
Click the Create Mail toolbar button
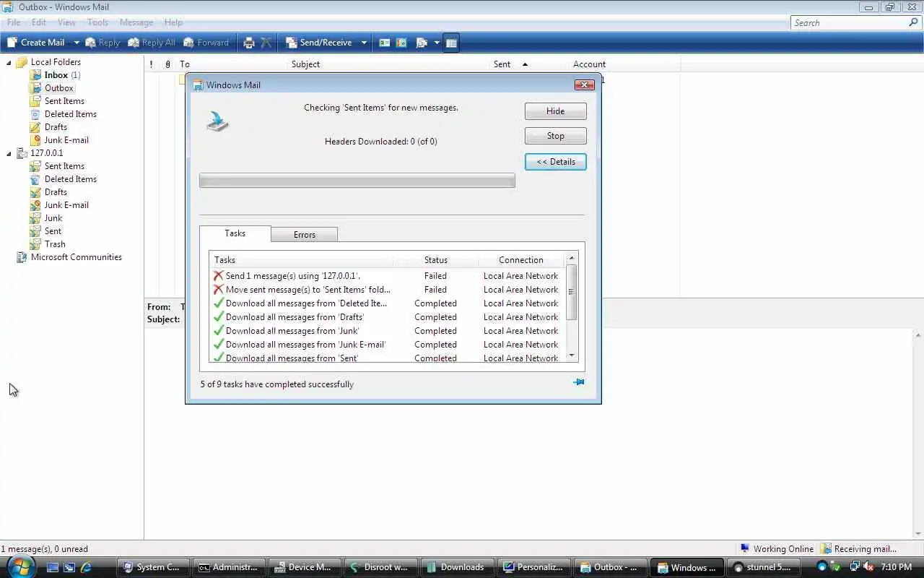pyautogui.click(x=36, y=43)
